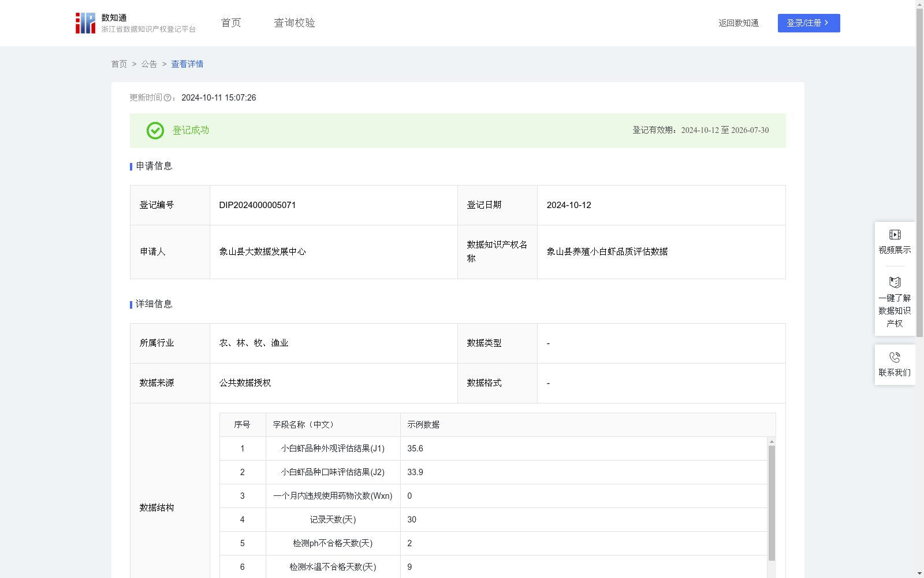Open the 联系我们 contact phone icon

(x=895, y=357)
